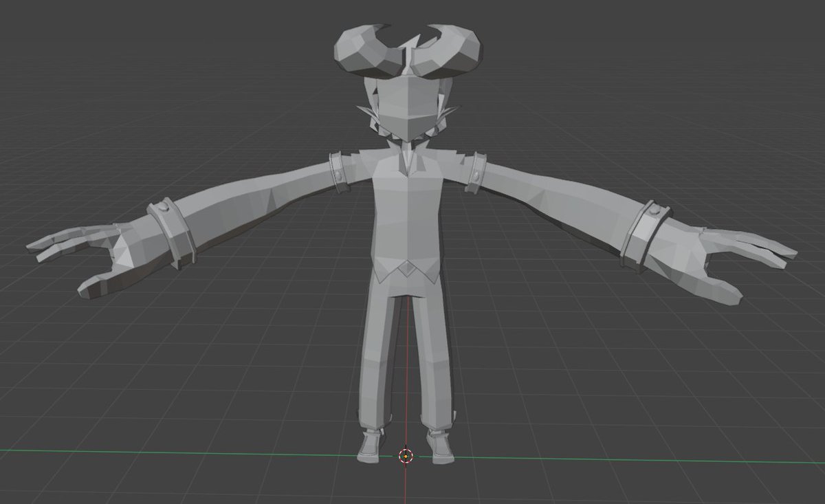Image resolution: width=825 pixels, height=504 pixels.
Task: Click the horn on the viewer's right side
Action: (448, 52)
